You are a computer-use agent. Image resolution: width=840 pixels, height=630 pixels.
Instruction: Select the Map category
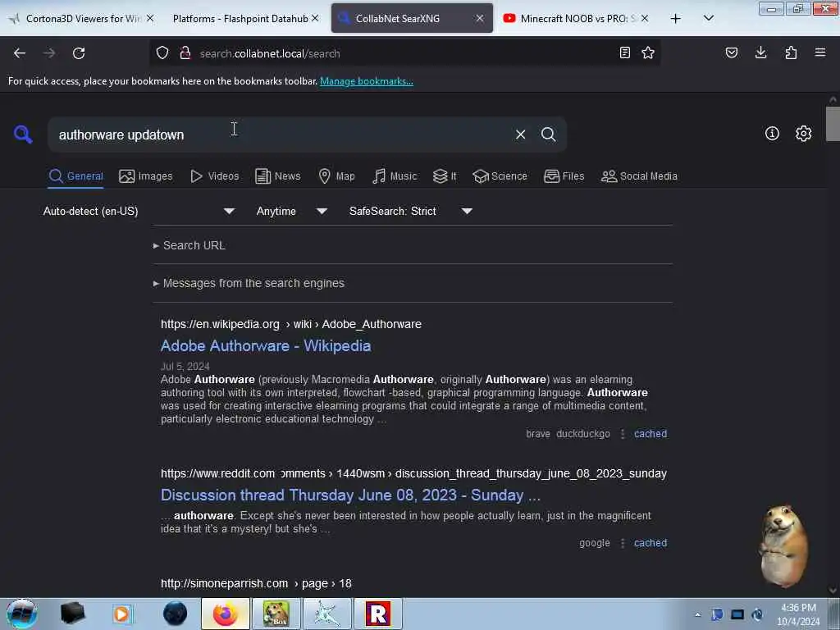336,176
